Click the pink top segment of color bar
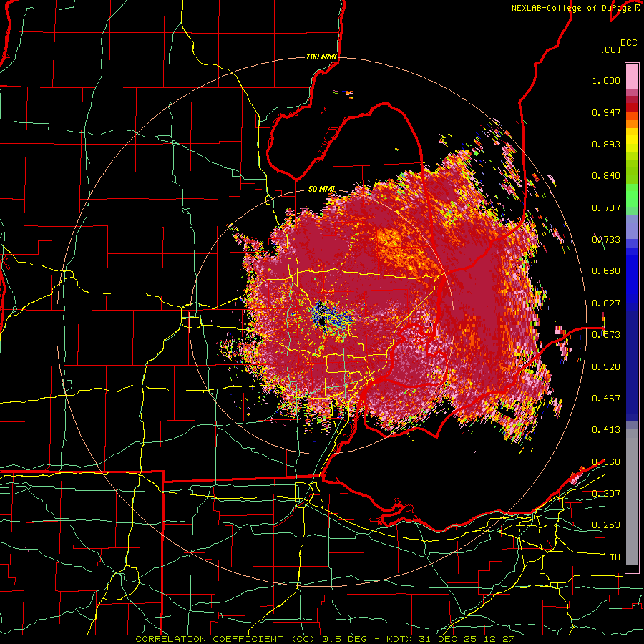Viewport: 644px width, 644px height. 632,76
